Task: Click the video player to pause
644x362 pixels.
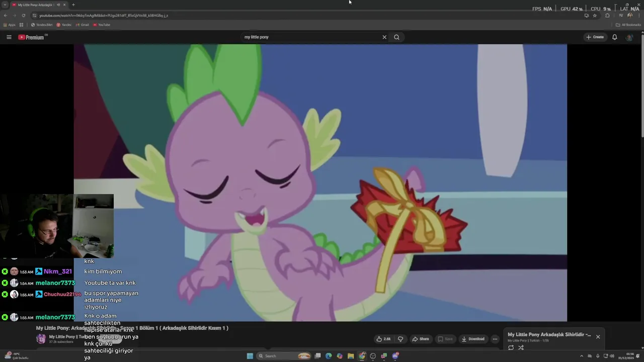Action: [x=320, y=183]
